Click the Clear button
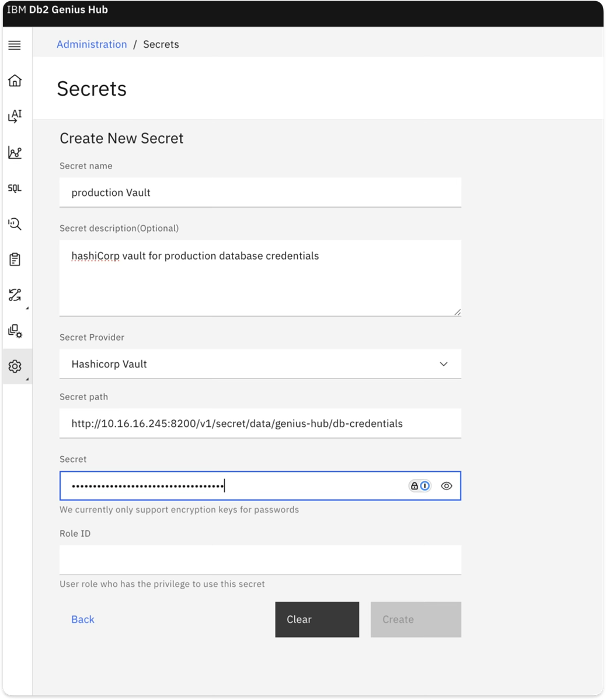This screenshot has height=700, width=606. point(317,619)
